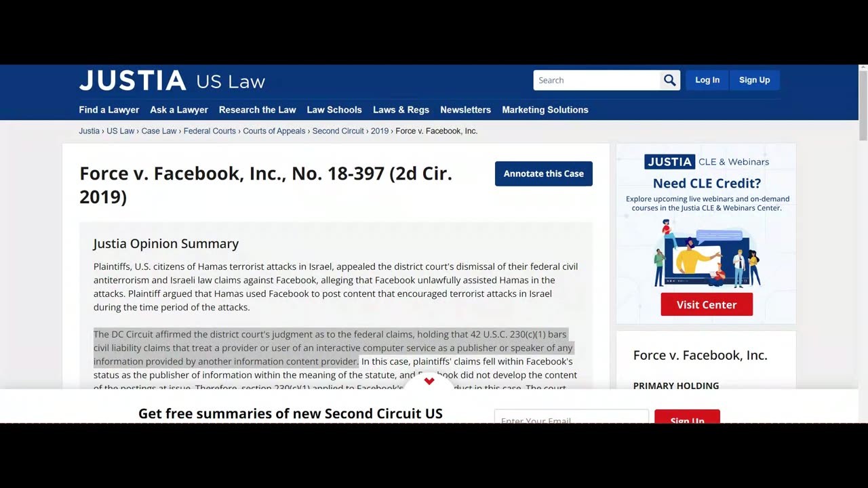Click the Justia CLE & Webinars logo
868x488 pixels.
click(706, 162)
